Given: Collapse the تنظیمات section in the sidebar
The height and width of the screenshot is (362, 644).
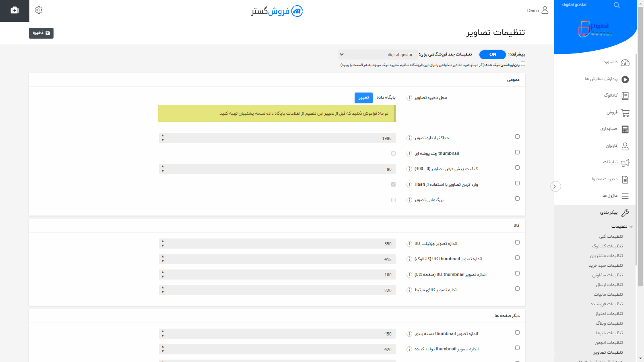Looking at the screenshot, I should click(x=631, y=226).
